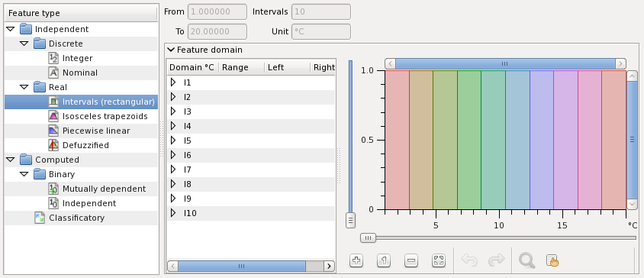644x278 pixels.
Task: Click the horizontal zoom slider handle
Action: coord(368,238)
